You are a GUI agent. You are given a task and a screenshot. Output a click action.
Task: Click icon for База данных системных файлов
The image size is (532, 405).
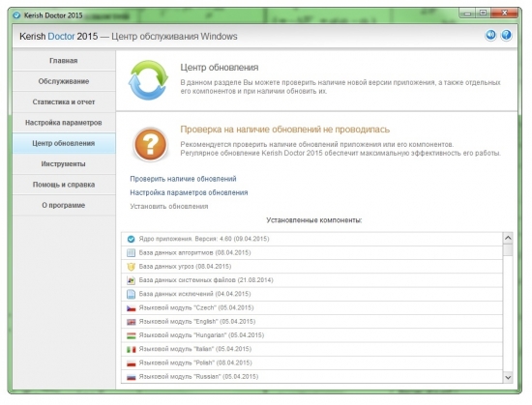pos(131,280)
